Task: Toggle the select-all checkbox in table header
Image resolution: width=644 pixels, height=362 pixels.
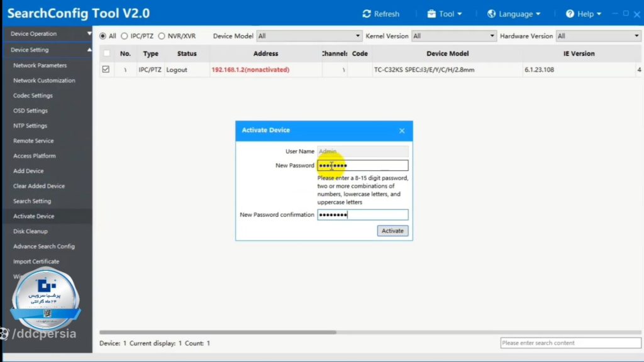Action: 107,53
